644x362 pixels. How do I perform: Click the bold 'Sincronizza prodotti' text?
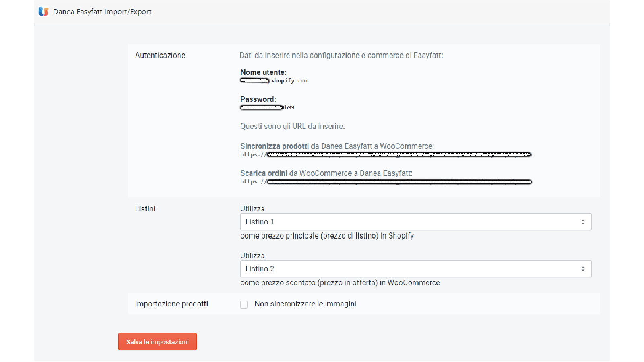point(275,146)
